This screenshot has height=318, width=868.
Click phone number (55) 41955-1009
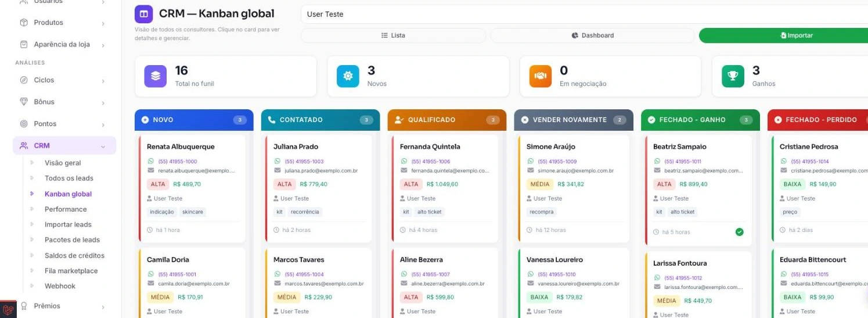coord(557,162)
